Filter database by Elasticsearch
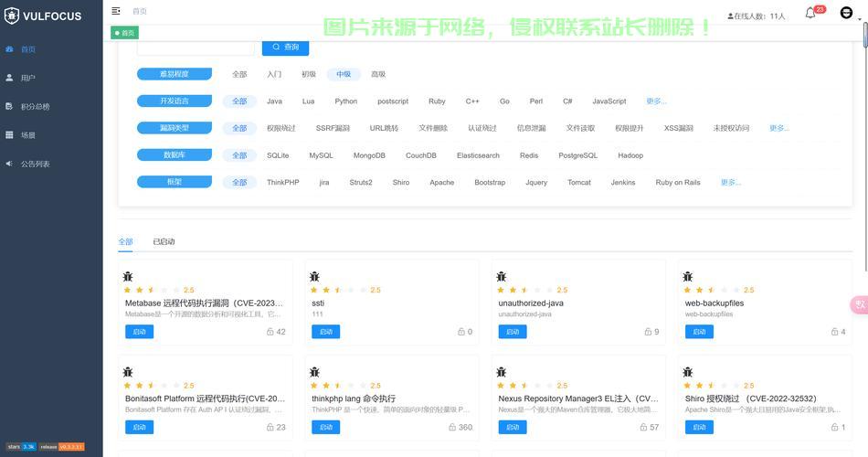The width and height of the screenshot is (868, 457). pyautogui.click(x=478, y=155)
